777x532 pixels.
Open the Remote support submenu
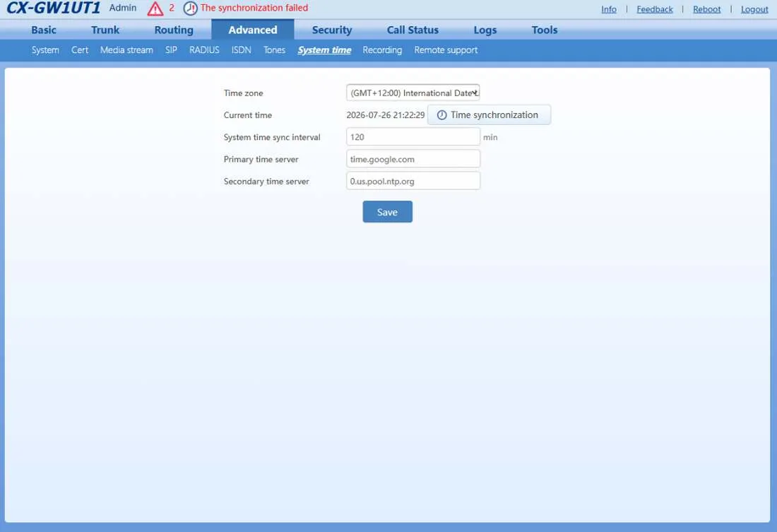point(446,50)
